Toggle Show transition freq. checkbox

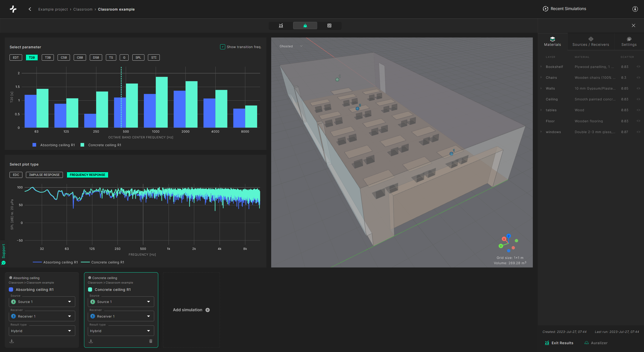(x=223, y=47)
